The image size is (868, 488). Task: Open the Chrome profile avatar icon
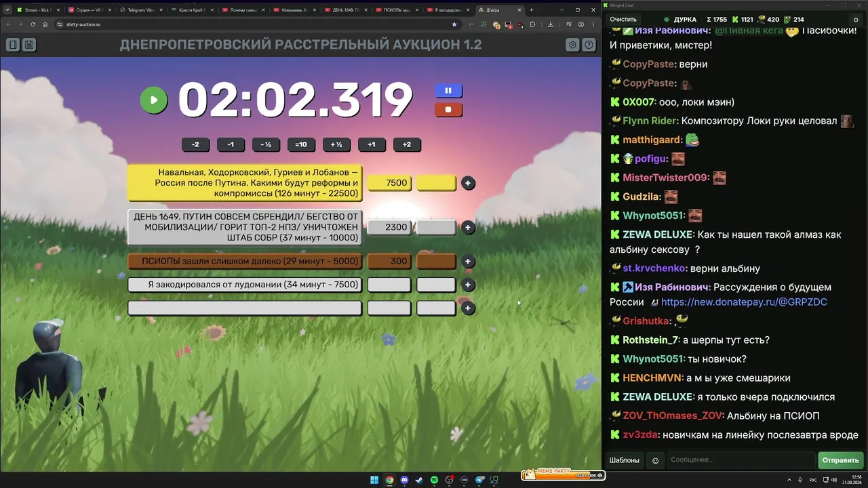(581, 24)
